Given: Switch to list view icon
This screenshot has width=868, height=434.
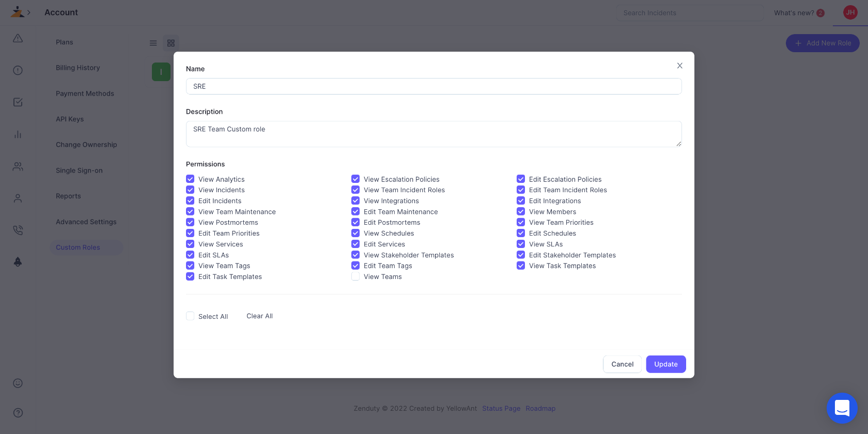Looking at the screenshot, I should click(x=153, y=43).
